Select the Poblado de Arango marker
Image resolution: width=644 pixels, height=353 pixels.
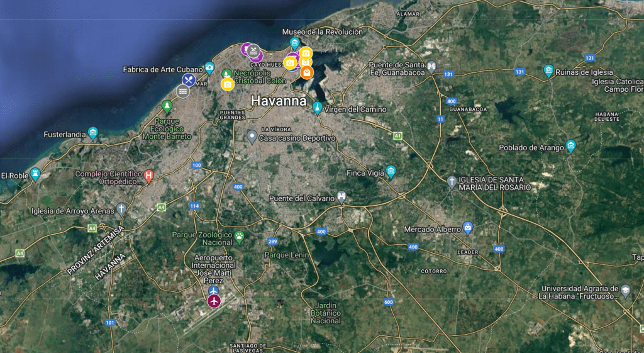(570, 146)
